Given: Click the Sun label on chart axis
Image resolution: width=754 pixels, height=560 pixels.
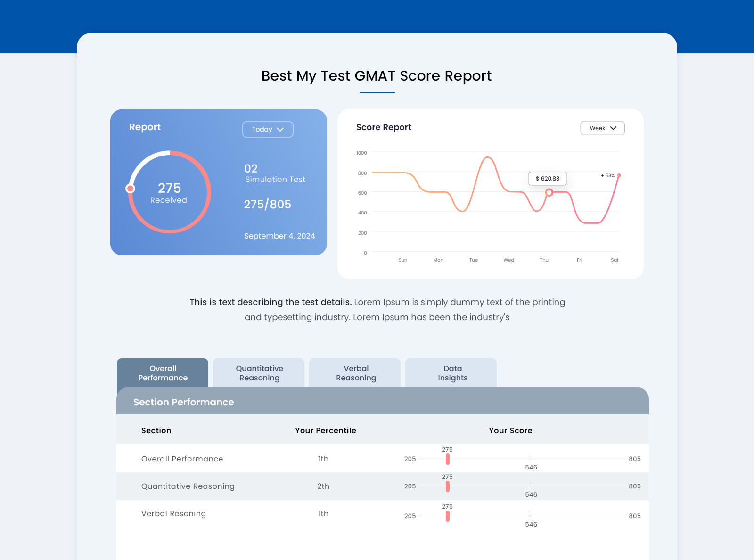Looking at the screenshot, I should (403, 260).
